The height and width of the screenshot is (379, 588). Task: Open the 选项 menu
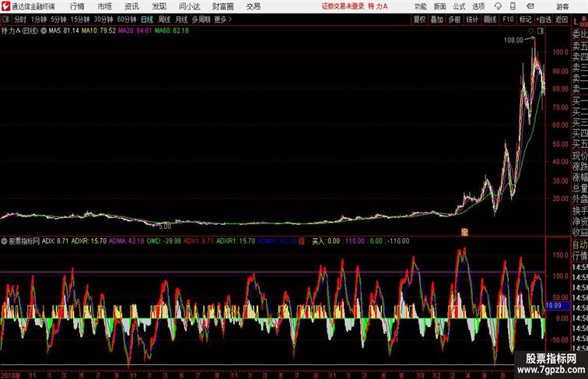point(478,6)
